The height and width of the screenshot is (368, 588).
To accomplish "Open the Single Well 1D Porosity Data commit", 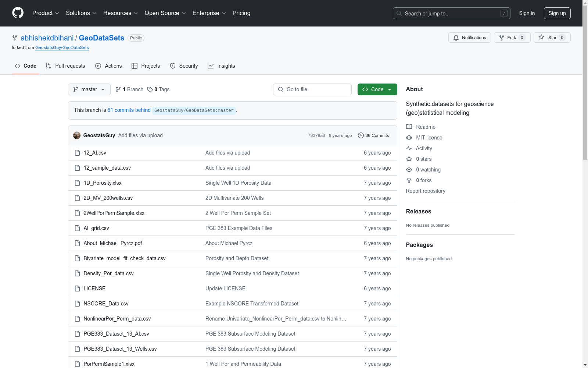I will coord(238,183).
